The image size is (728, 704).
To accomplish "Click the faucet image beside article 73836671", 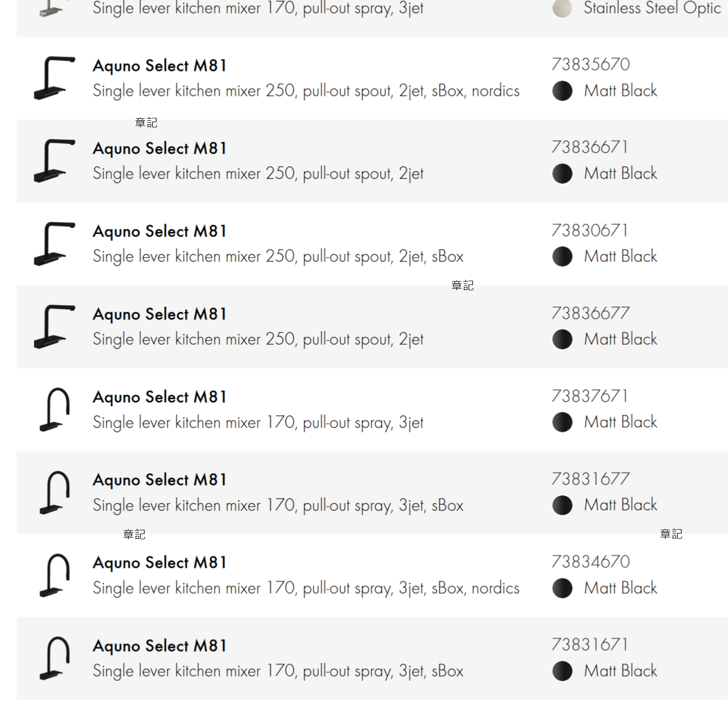I will [54, 161].
